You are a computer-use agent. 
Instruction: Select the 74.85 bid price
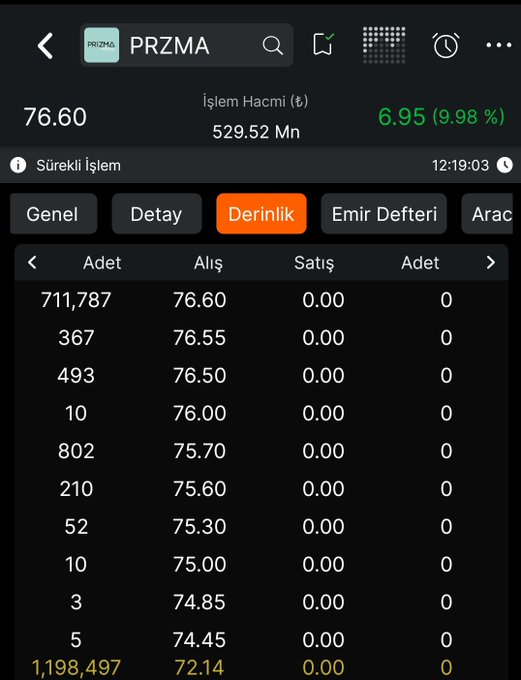pyautogui.click(x=200, y=602)
